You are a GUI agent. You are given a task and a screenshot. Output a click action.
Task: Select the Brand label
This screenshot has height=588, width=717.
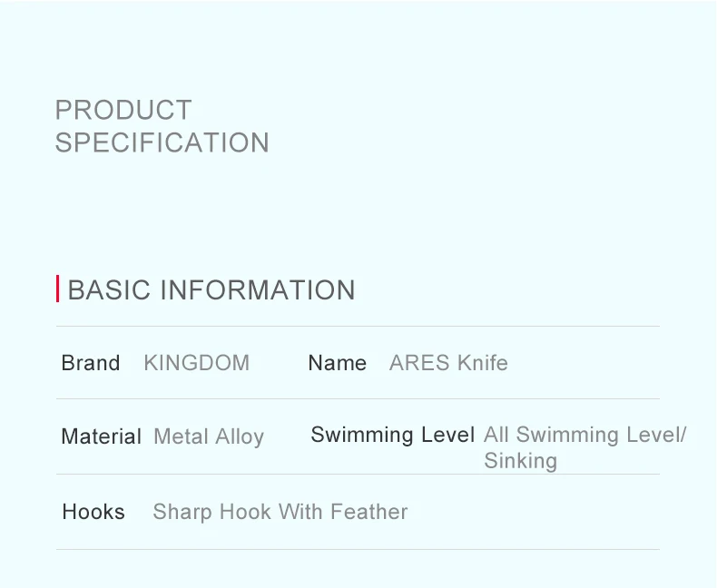91,363
